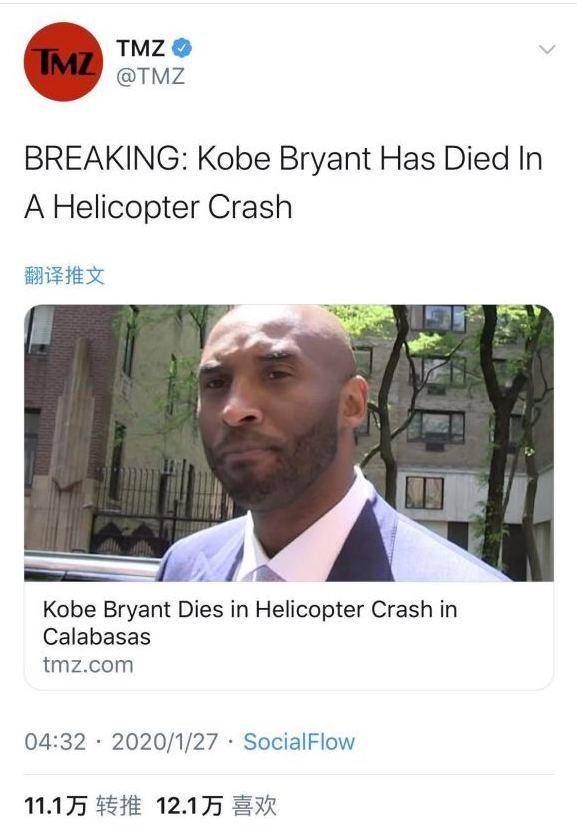View the 喜欢 likes list

point(254,806)
